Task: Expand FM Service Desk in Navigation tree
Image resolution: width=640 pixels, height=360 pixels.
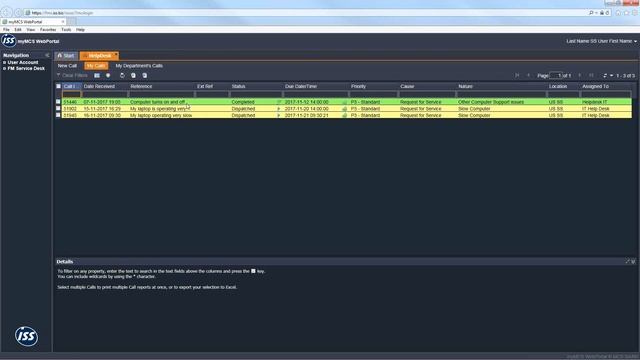Action: coord(4,69)
